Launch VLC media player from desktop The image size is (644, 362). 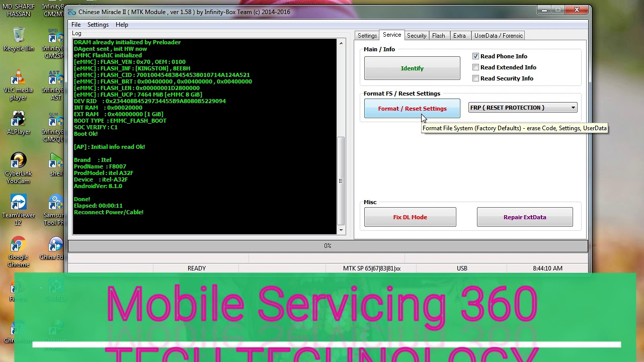[x=19, y=85]
